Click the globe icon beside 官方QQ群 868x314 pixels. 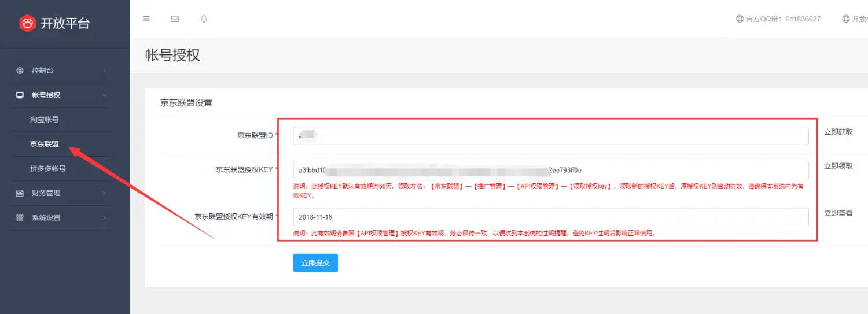[740, 19]
